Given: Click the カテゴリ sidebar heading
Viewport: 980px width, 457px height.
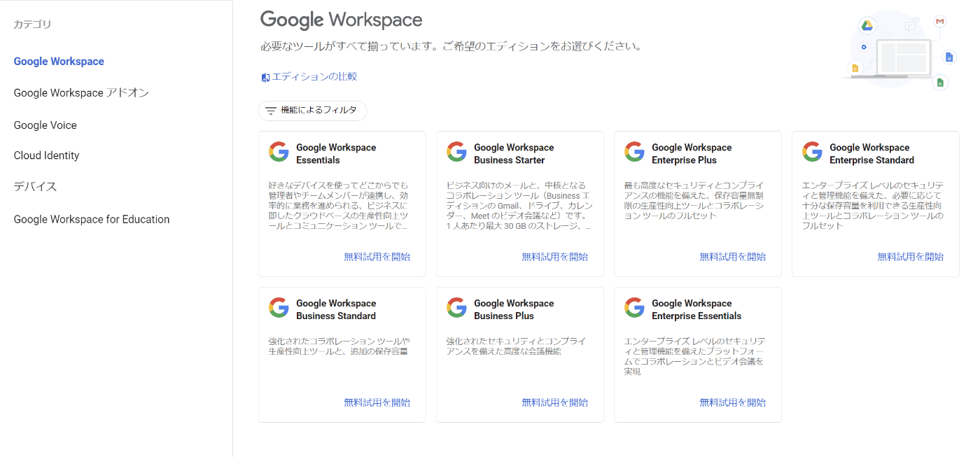Looking at the screenshot, I should coord(32,24).
